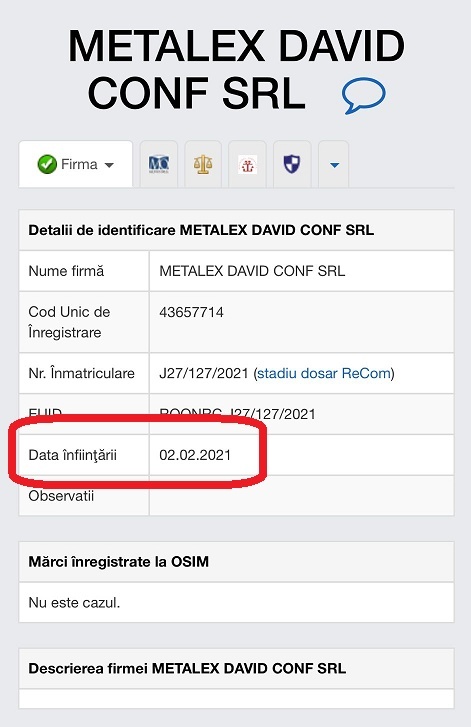Select the registration number J27/127/2021 text

pos(204,373)
